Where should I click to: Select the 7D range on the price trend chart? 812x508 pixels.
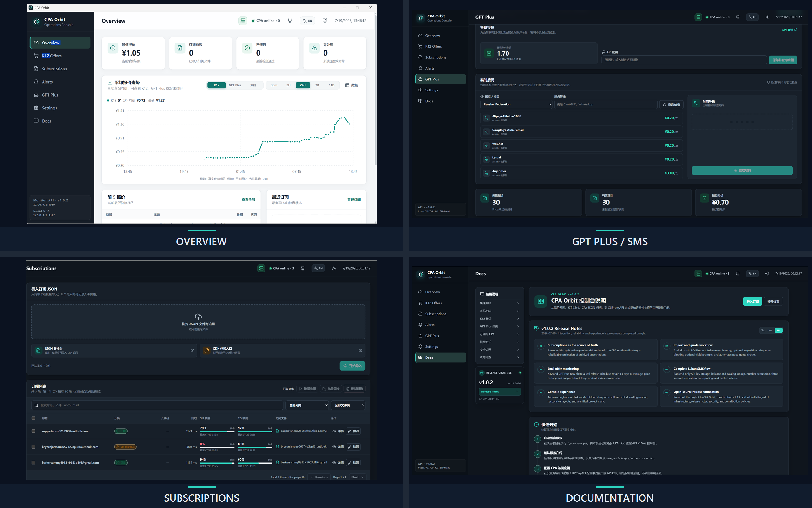[x=317, y=85]
